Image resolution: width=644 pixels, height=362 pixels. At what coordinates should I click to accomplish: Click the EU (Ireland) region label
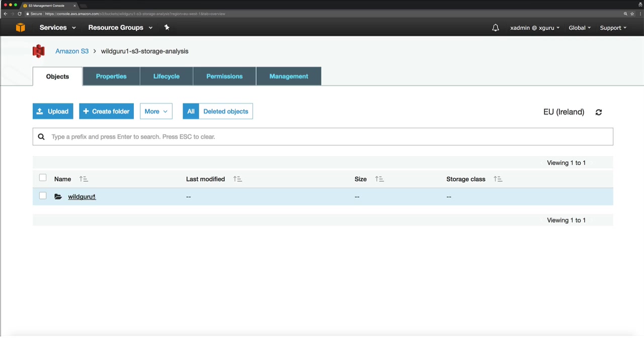pos(563,112)
